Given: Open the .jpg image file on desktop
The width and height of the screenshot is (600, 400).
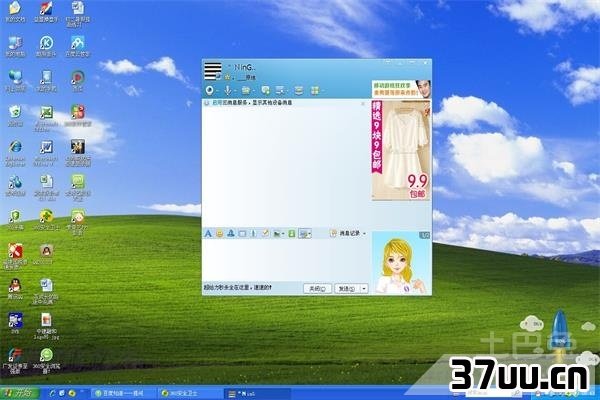Looking at the screenshot, I should tap(46, 325).
